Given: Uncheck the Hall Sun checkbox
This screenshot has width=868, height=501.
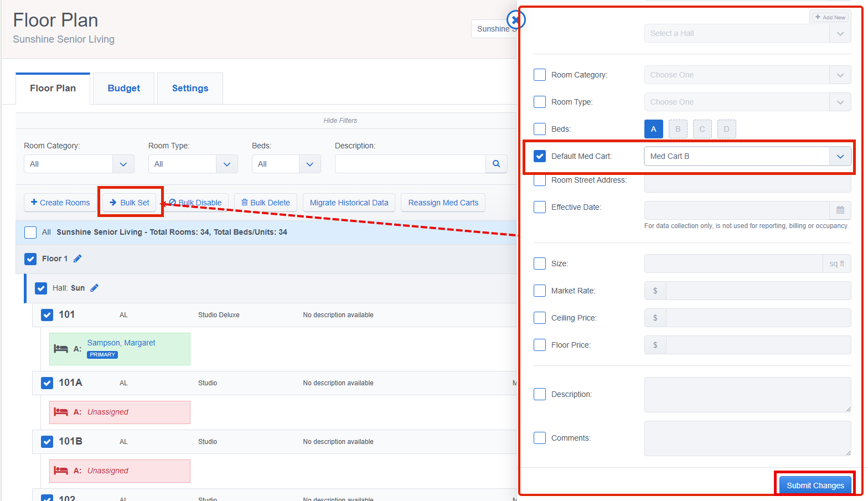Looking at the screenshot, I should click(x=41, y=288).
